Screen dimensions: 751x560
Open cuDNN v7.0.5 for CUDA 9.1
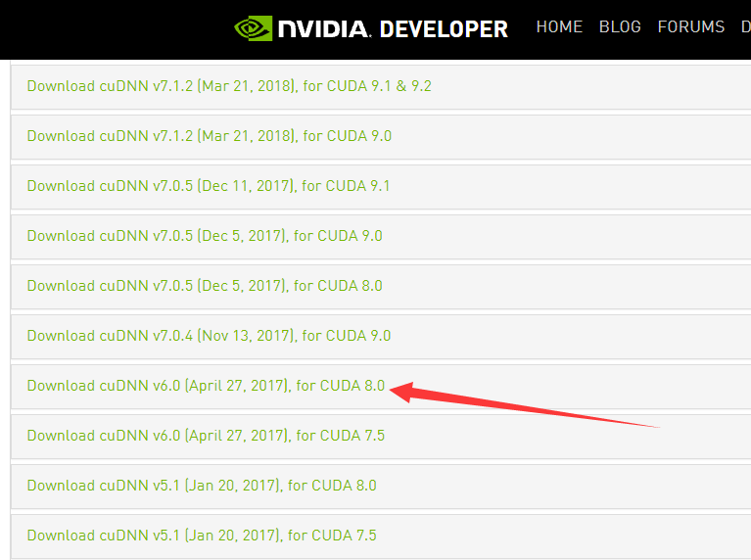coord(209,186)
